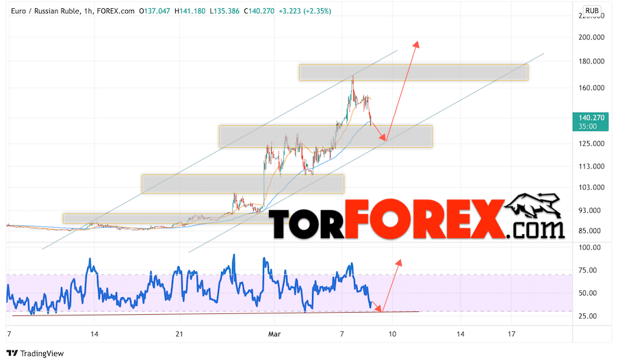Click the 85.000 price axis label
This screenshot has width=618, height=364.
(590, 231)
